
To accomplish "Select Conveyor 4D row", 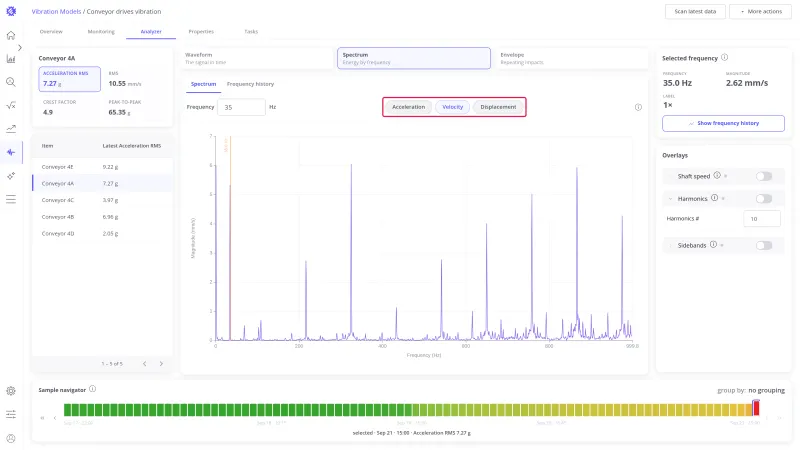I will 103,234.
